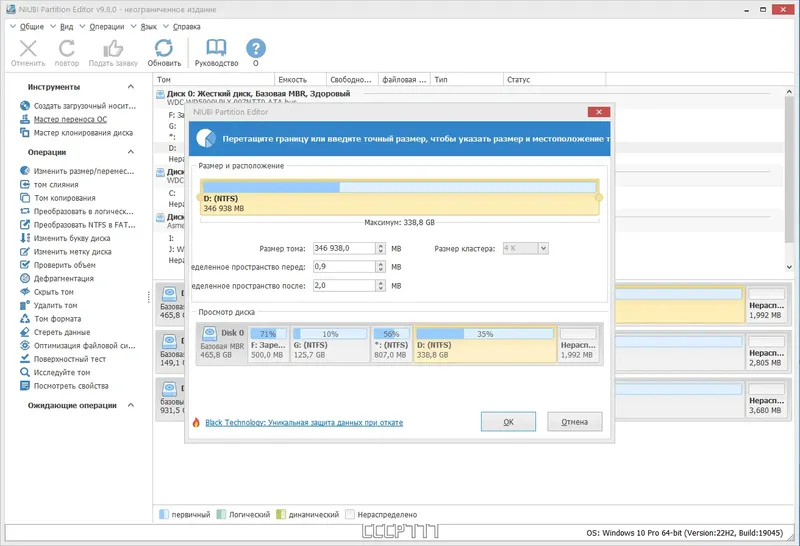800x546 pixels.
Task: Click the D: (NTFS) 346 938 MB partition bar
Action: click(399, 197)
